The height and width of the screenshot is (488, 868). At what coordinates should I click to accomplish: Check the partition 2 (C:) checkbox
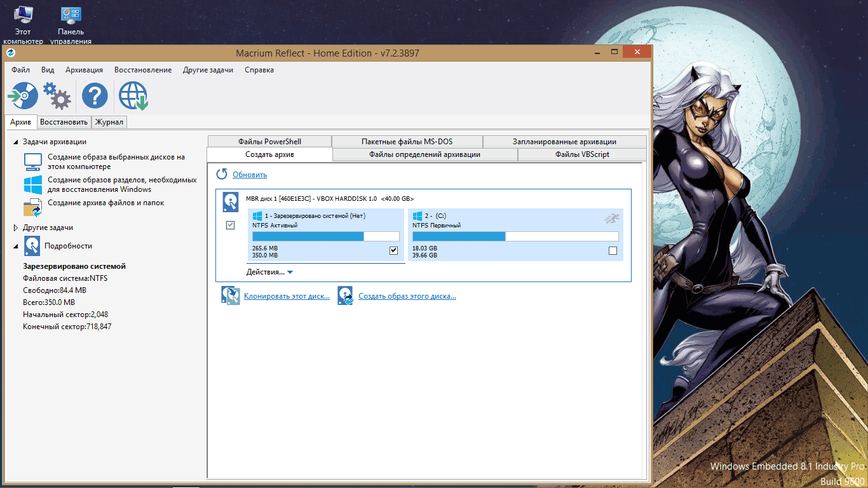[x=613, y=250]
